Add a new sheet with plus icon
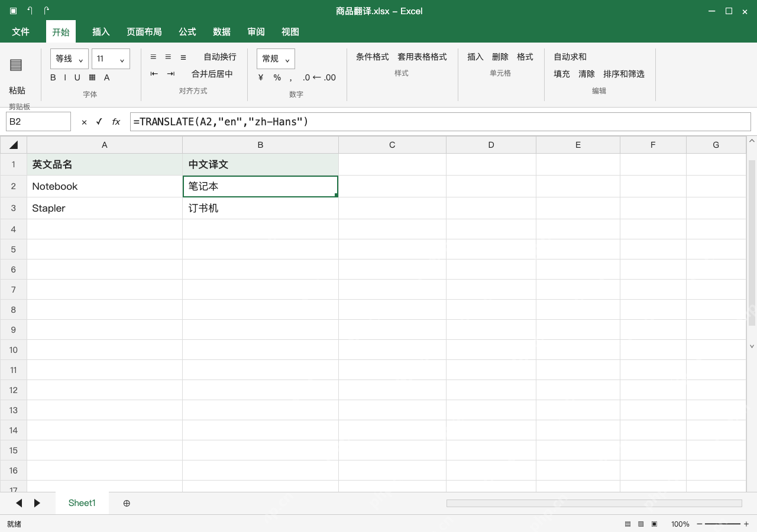This screenshot has height=532, width=757. coord(127,503)
